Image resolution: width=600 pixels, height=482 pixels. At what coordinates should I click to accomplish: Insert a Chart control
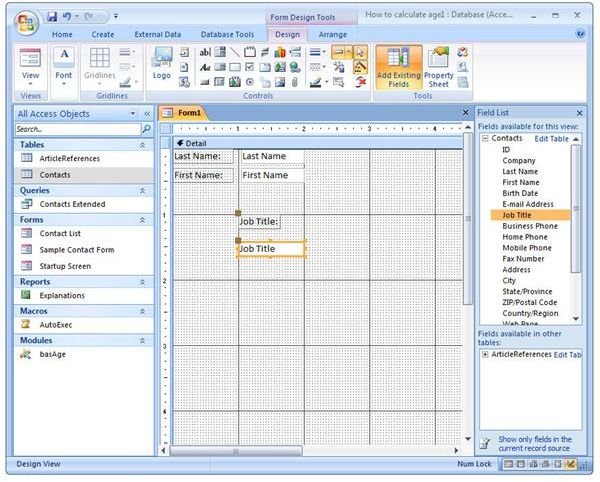coord(280,52)
